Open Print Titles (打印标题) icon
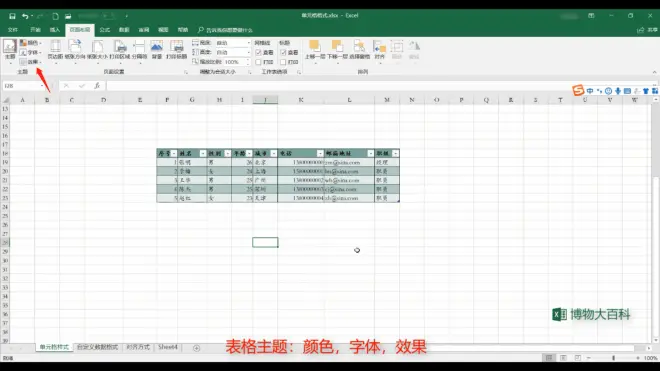This screenshot has height=371, width=660. click(176, 50)
